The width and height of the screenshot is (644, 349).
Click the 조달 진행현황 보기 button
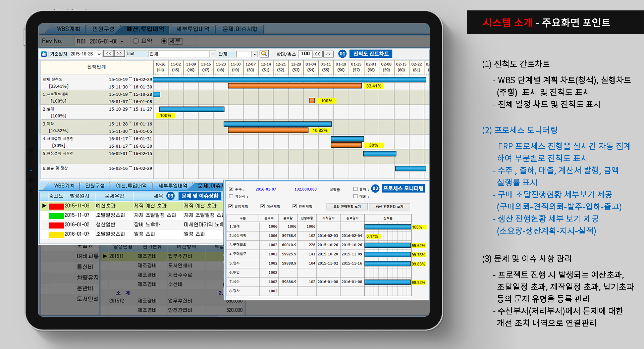click(347, 207)
